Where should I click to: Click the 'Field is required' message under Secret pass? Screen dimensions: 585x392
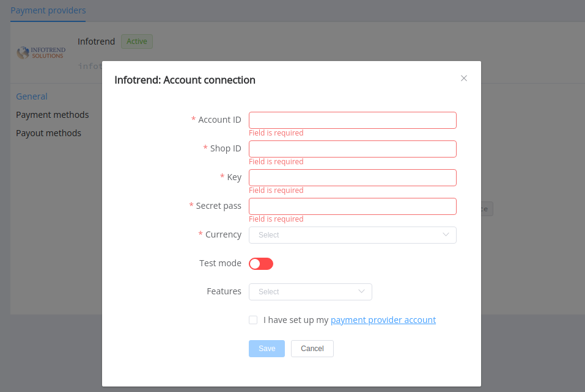[x=276, y=219]
